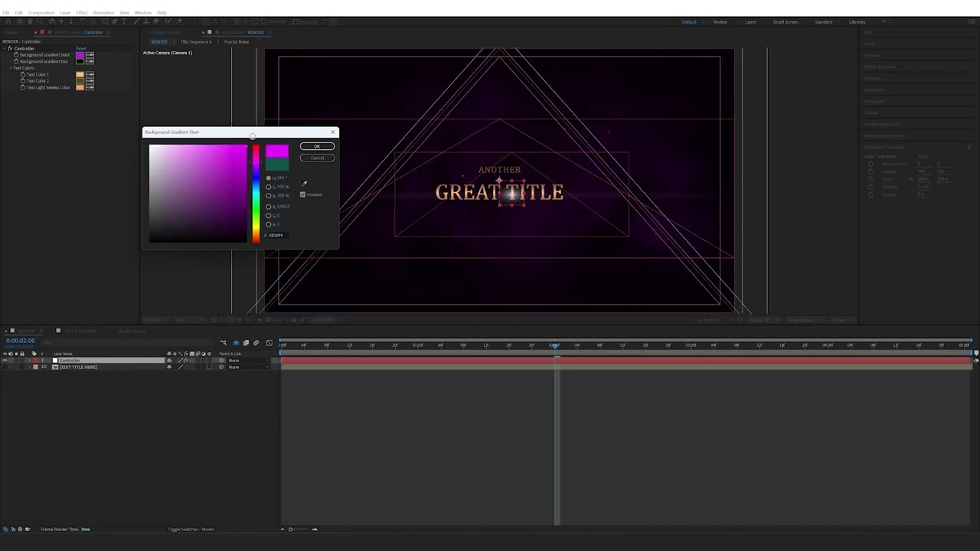This screenshot has width=980, height=551.
Task: Collapse the Text Colors group
Action: coord(11,68)
